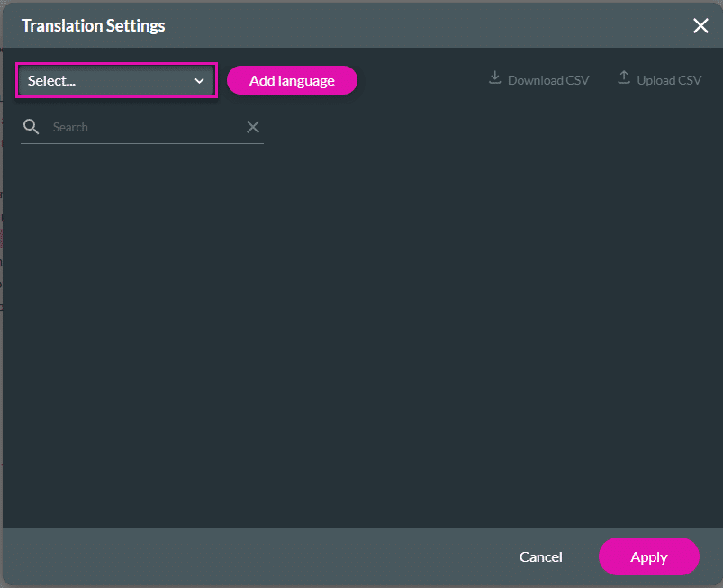
Task: Click the upward arrow icon beside Upload CSV
Action: coord(623,78)
